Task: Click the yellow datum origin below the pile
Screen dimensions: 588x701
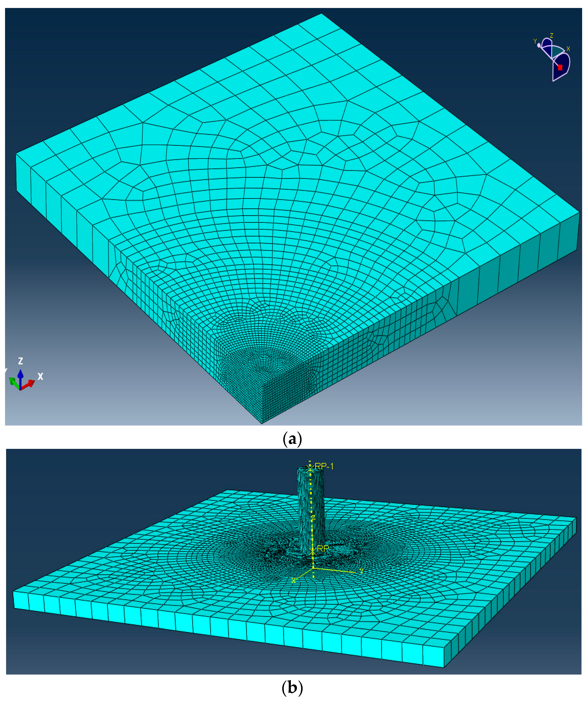Action: 313,567
